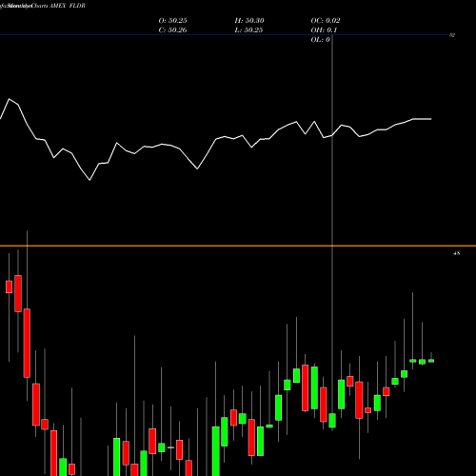
Task: Click the tall red candle at far left
Action: coord(27,343)
